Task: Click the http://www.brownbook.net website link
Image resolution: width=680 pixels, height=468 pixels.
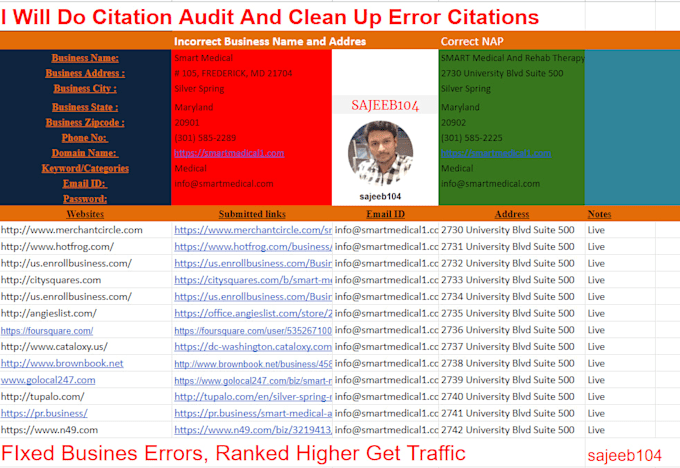Action: click(62, 363)
